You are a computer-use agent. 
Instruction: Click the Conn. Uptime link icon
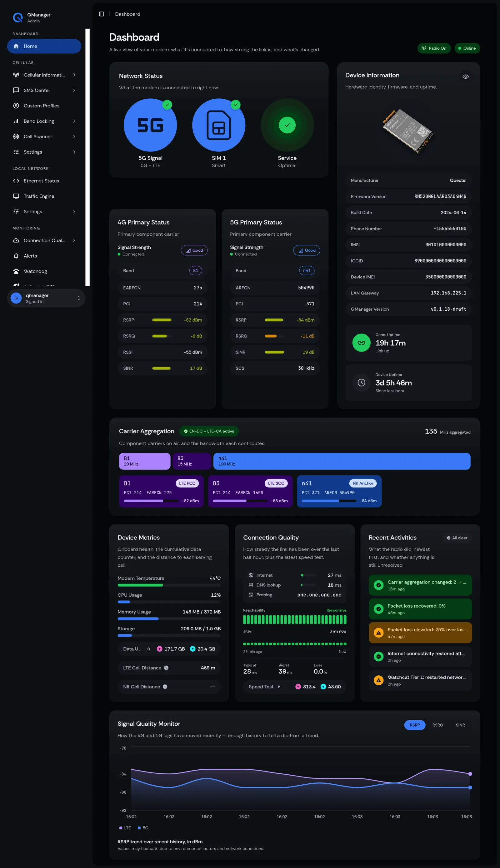pyautogui.click(x=361, y=343)
